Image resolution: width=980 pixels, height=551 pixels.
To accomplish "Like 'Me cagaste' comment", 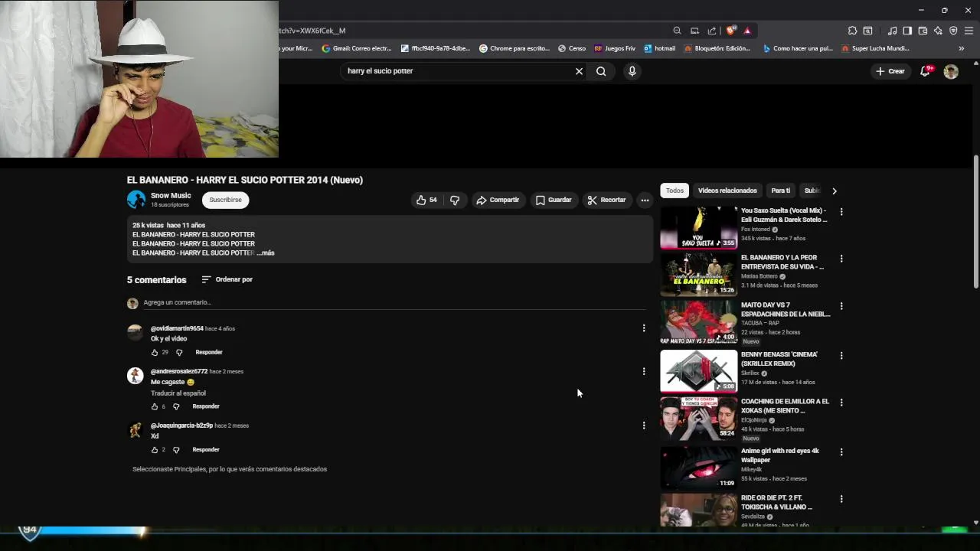I will tap(155, 406).
